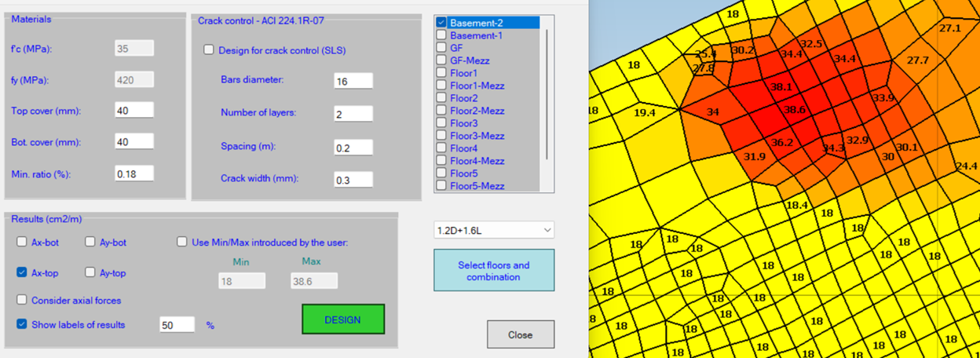Image resolution: width=980 pixels, height=358 pixels.
Task: Check Use Min/Max introduced by the user
Action: coord(182,242)
